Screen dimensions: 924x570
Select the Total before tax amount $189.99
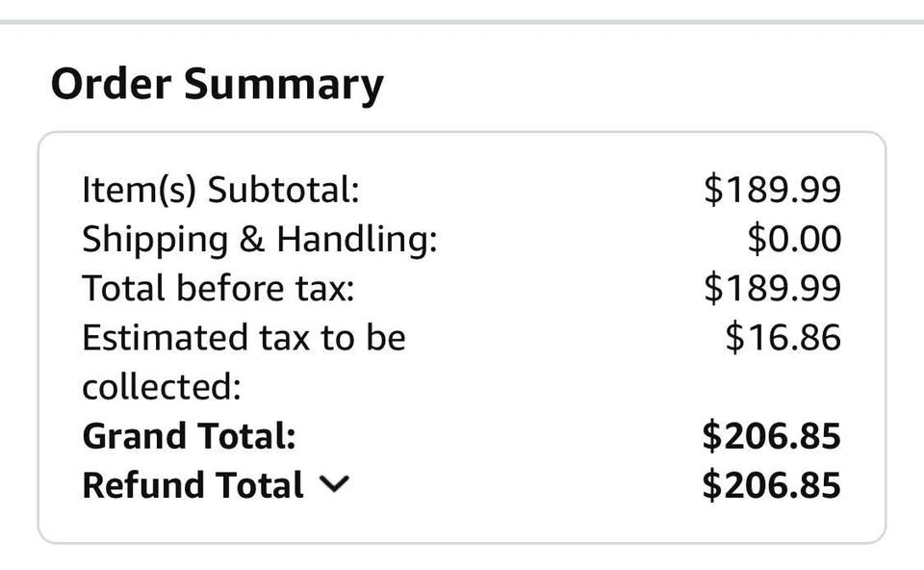click(x=772, y=288)
